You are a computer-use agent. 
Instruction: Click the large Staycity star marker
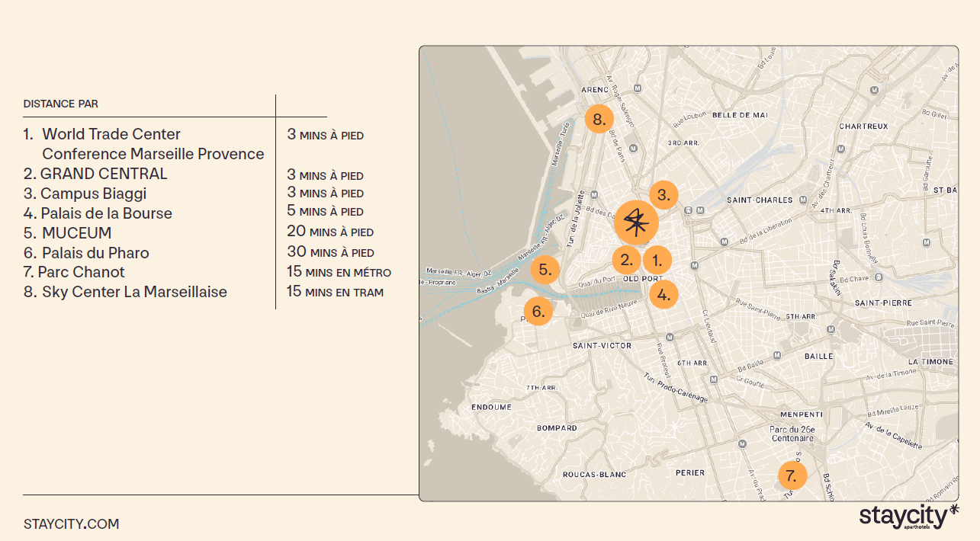(636, 222)
